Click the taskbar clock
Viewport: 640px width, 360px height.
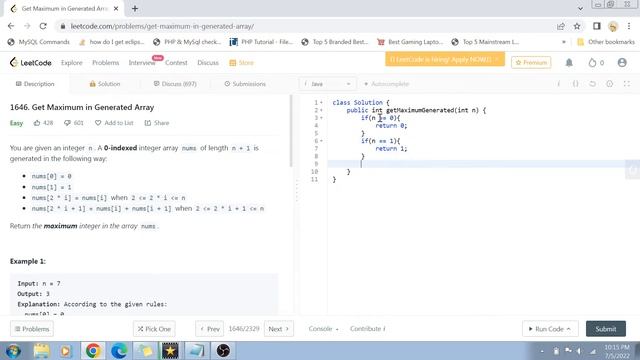617,351
